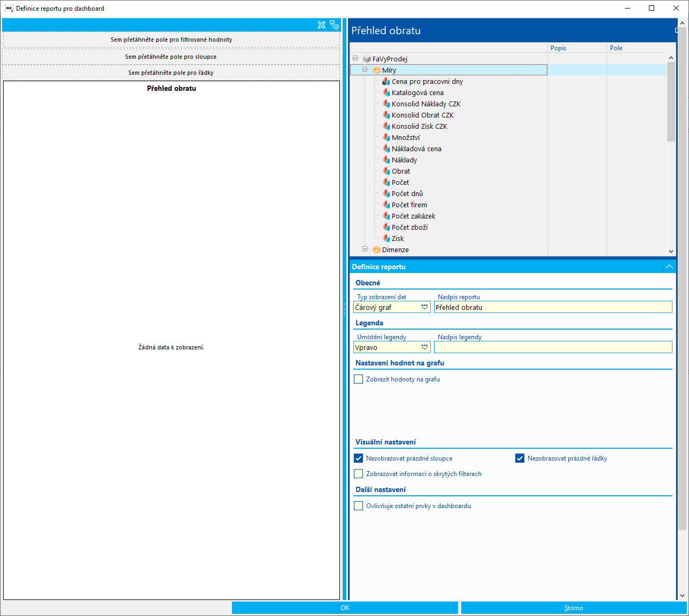The height and width of the screenshot is (616, 689).
Task: Click the icon beside Množství
Action: click(x=386, y=138)
